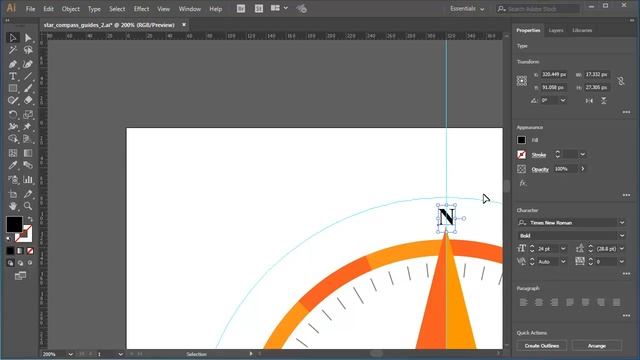
Task: Flip the selection vertically in Transform
Action: 603,100
